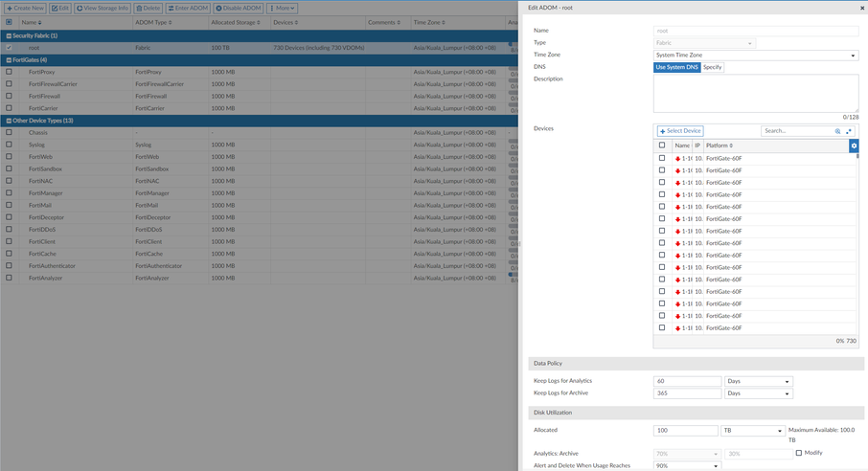
Task: Click the dots icon beside device search magnifier
Action: (849, 131)
